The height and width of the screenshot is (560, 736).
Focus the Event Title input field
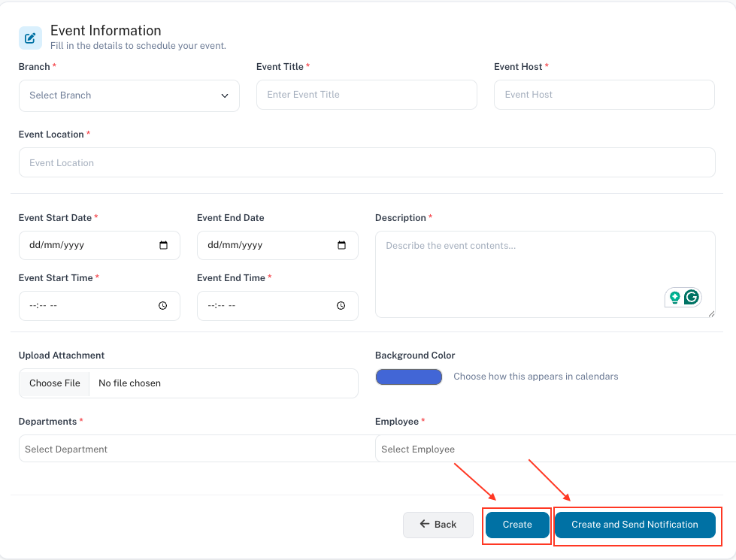[x=366, y=95]
